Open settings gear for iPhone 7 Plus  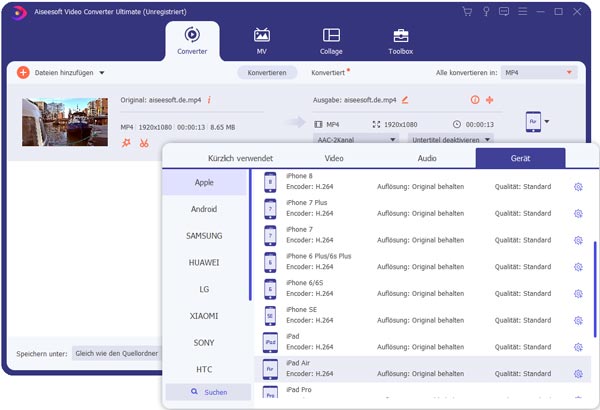[x=578, y=214]
